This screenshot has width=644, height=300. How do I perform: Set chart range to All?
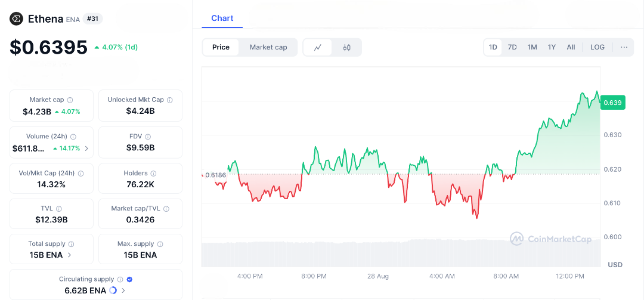(571, 47)
